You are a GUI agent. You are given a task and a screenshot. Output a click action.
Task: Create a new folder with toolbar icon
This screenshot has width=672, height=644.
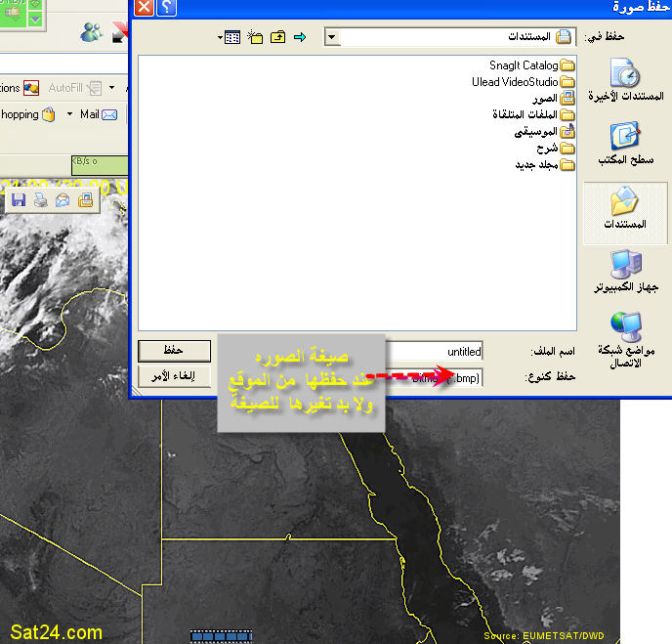point(255,37)
